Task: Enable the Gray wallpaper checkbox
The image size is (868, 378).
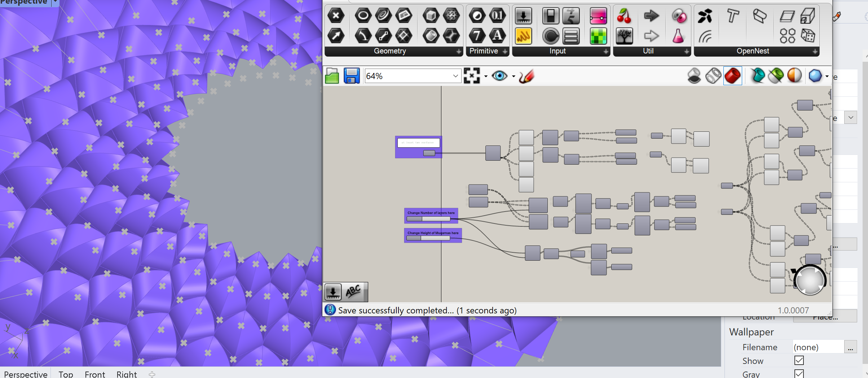Action: [799, 374]
